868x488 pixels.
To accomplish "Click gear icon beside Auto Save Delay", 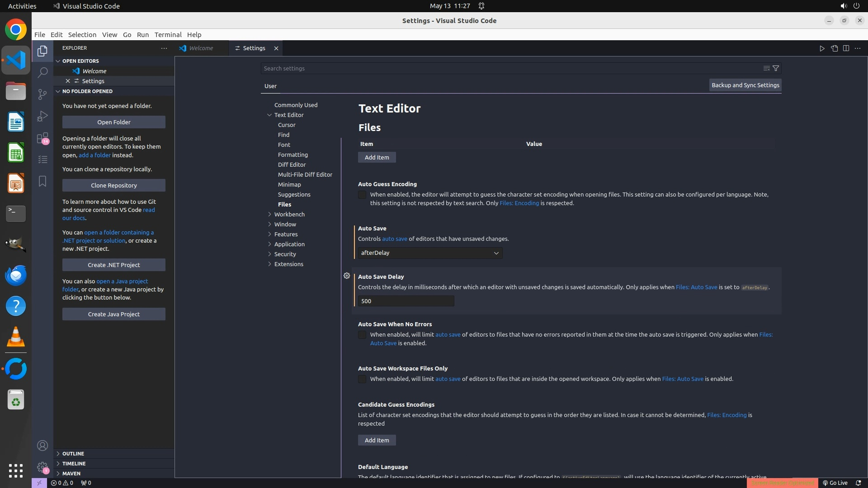I will (347, 276).
